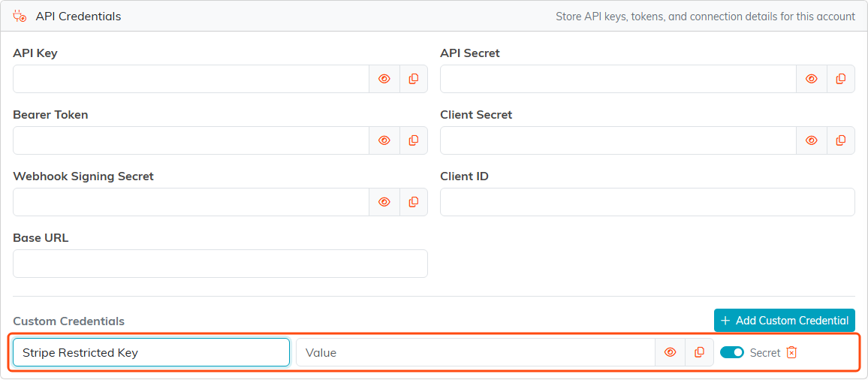Delete the Stripe Restricted Key credential

(x=791, y=352)
